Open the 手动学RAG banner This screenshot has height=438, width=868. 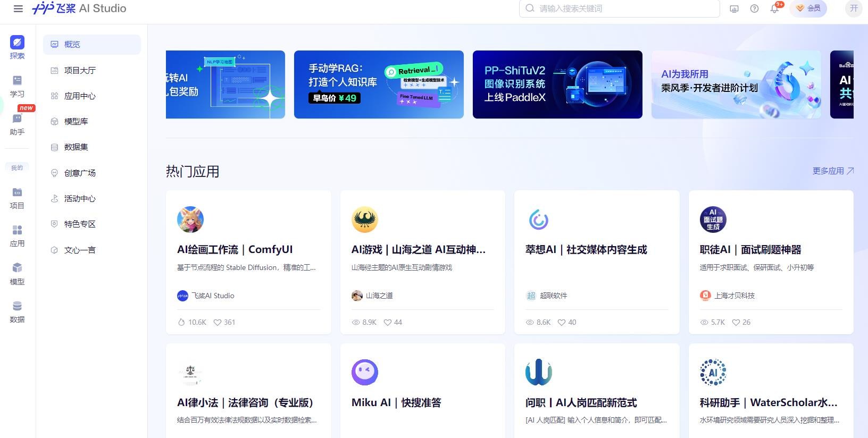(379, 85)
